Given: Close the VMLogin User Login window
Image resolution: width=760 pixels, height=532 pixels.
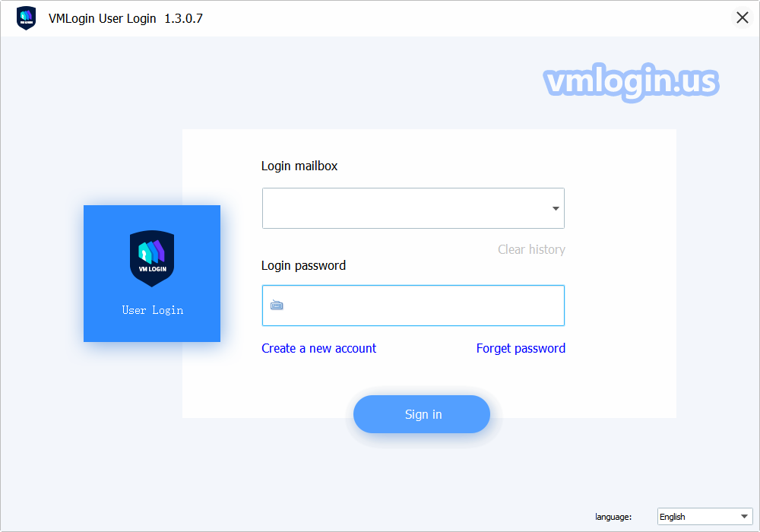Looking at the screenshot, I should pos(742,18).
